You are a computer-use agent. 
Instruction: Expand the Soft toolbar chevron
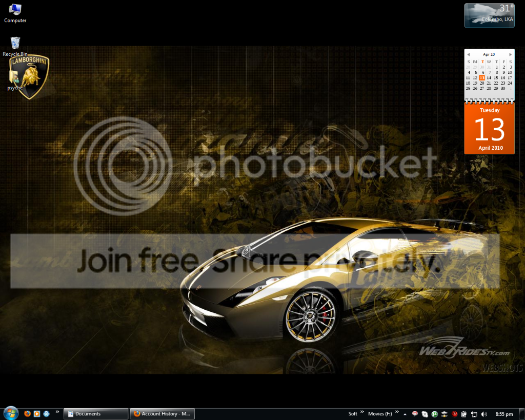click(362, 412)
